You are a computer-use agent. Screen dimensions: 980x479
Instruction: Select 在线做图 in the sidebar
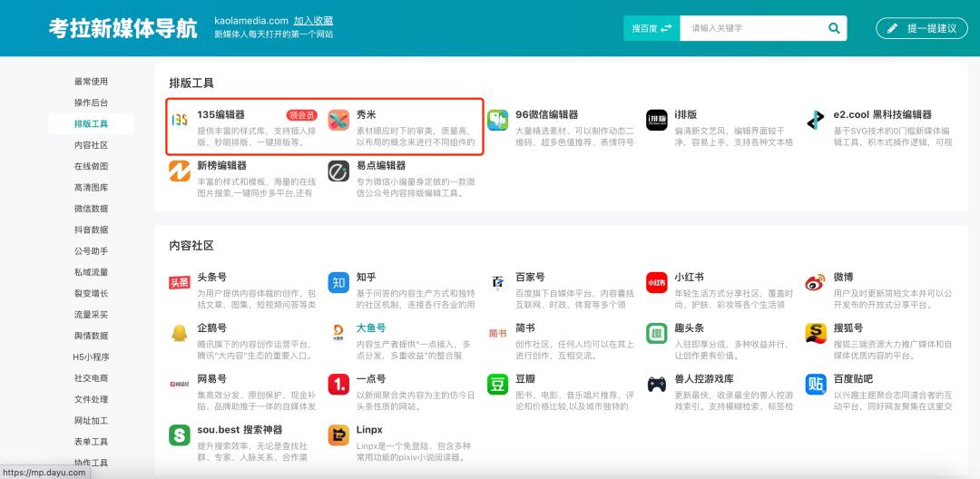pyautogui.click(x=92, y=166)
